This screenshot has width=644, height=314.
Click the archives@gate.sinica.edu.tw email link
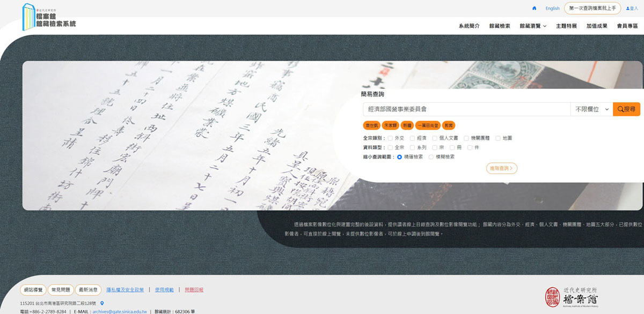(x=120, y=311)
